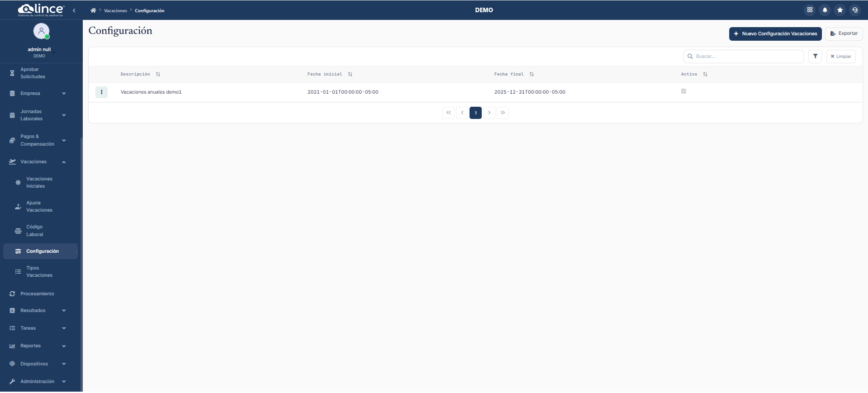Open row actions menu for Vacaciones anuales demo1
868x393 pixels.
[x=101, y=92]
